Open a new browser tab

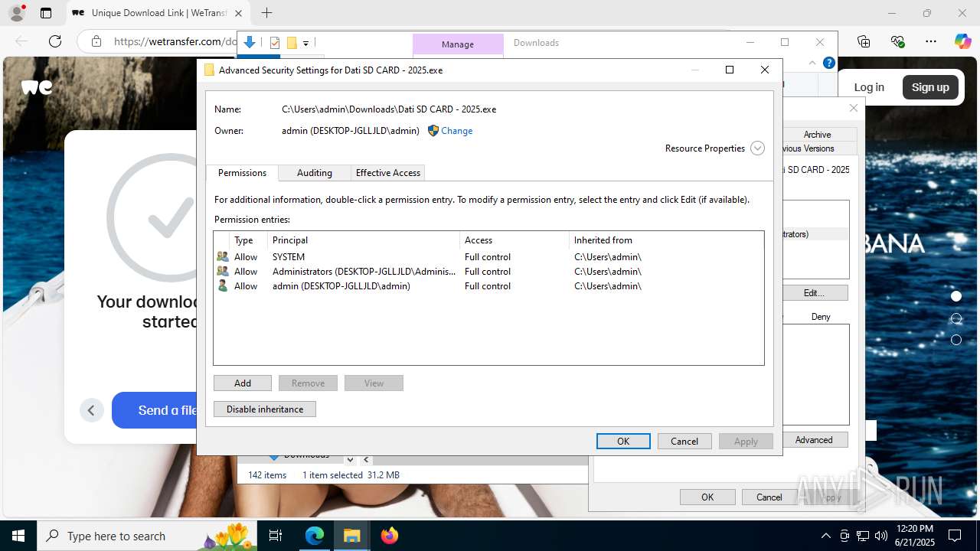click(266, 13)
